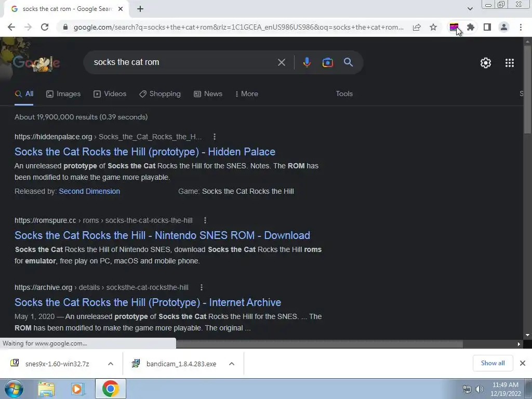The height and width of the screenshot is (399, 532).
Task: Reload the page with the refresh icon
Action: pos(45,27)
